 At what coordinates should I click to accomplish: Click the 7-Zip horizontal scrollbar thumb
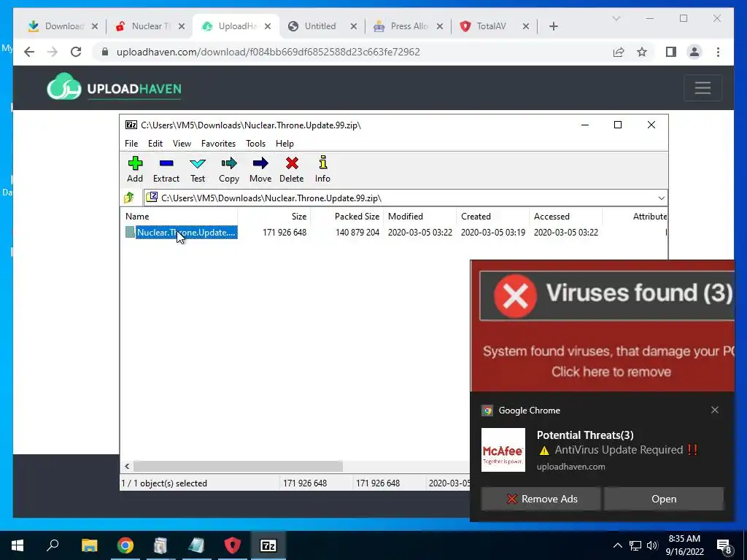pyautogui.click(x=238, y=466)
